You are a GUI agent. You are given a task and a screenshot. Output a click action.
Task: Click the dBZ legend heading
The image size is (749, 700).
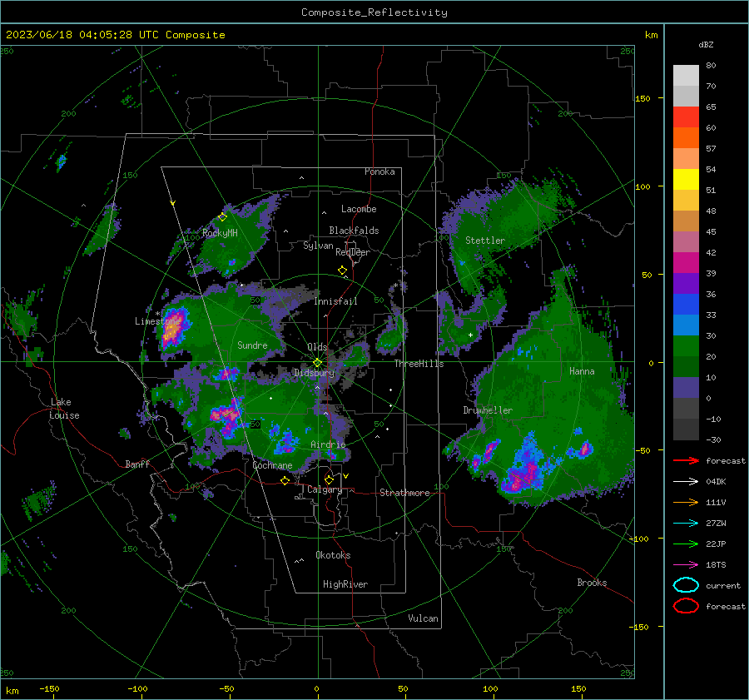pyautogui.click(x=706, y=44)
